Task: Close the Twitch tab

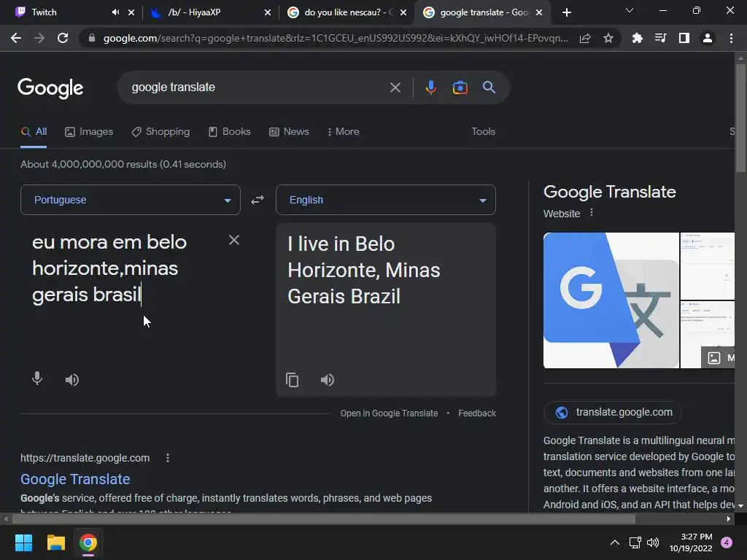Action: pyautogui.click(x=131, y=12)
